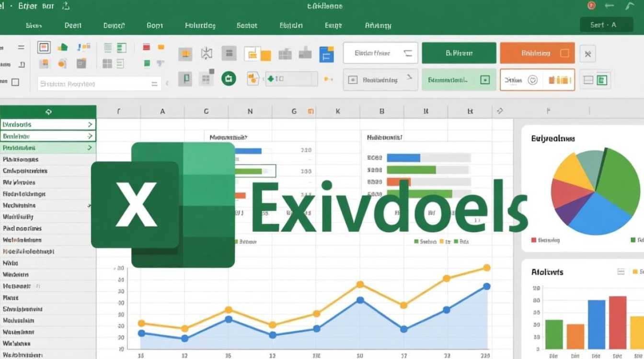Enable the heart toggle in the orange-outlined control
Screen dimensions: 644x359
coord(532,80)
